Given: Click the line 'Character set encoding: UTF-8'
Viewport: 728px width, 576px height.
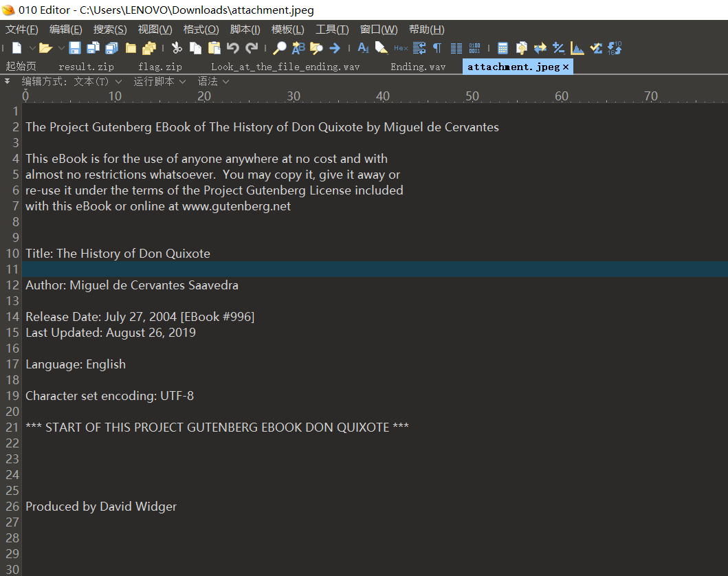Looking at the screenshot, I should [x=109, y=395].
